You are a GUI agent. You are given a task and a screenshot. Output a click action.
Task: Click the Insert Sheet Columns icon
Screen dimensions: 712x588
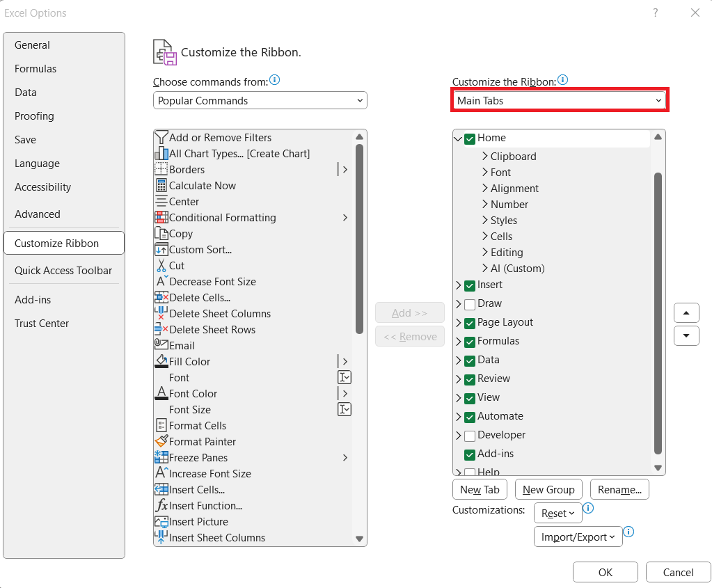click(161, 537)
